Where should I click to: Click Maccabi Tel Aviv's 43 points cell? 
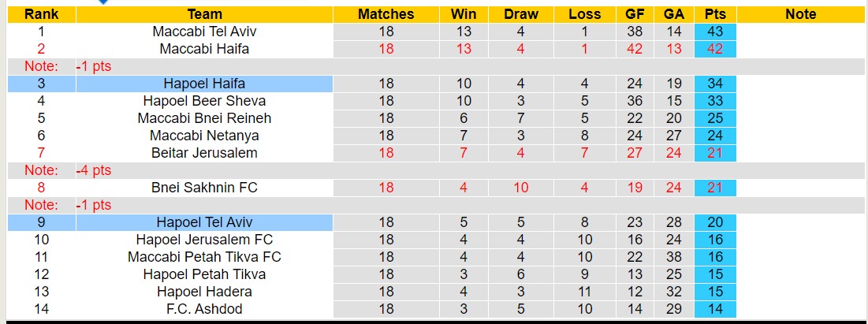(x=715, y=32)
